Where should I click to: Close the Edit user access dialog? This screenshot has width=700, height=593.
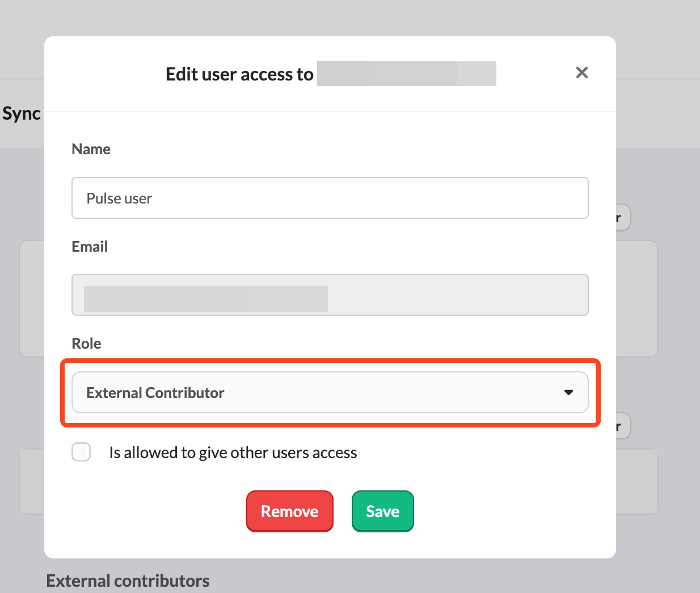pyautogui.click(x=581, y=73)
